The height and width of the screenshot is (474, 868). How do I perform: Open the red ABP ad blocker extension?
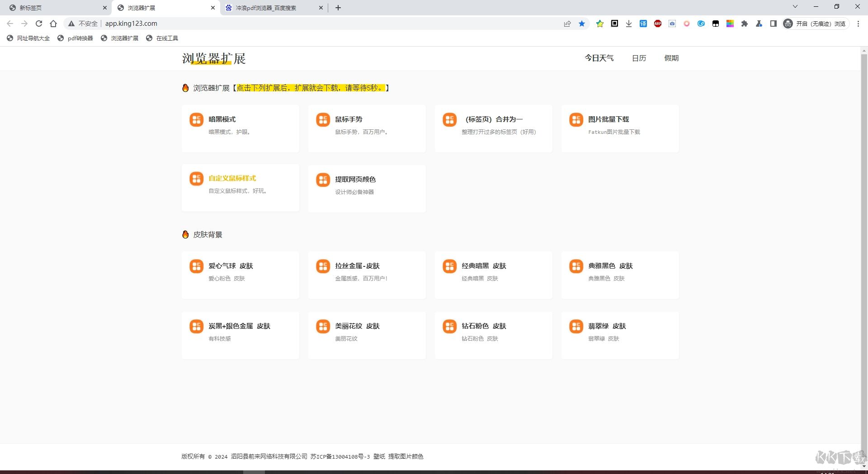pos(658,24)
